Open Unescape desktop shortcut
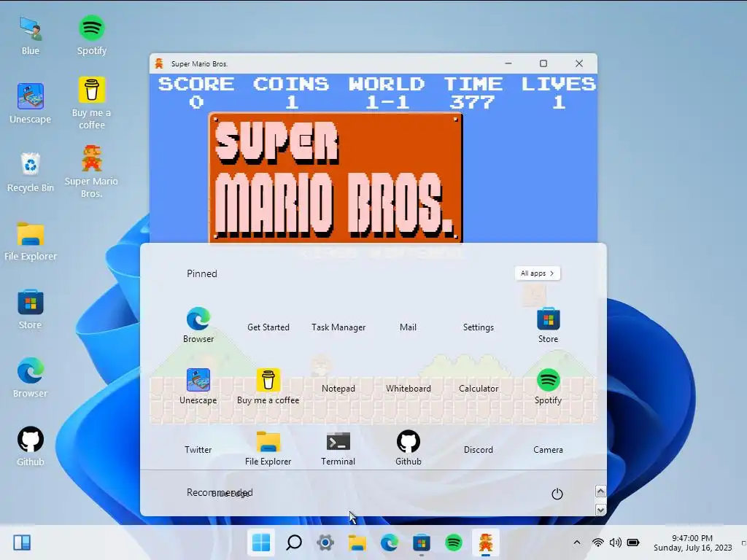Screen dimensions: 747x560 pyautogui.click(x=31, y=104)
